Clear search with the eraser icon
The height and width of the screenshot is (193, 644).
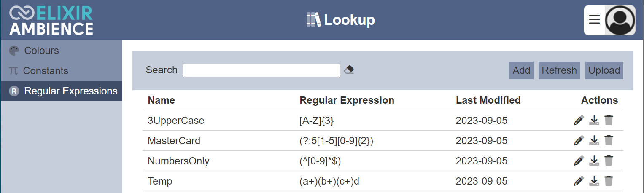point(349,70)
